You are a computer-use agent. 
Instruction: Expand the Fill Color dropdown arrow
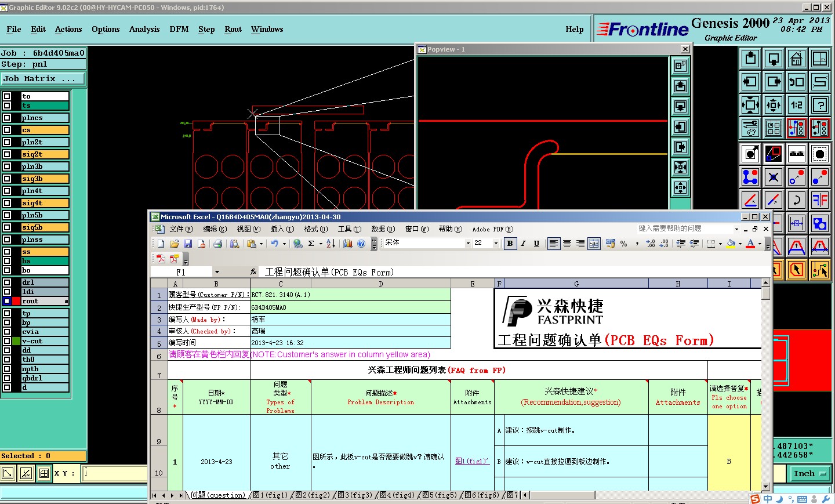click(740, 244)
